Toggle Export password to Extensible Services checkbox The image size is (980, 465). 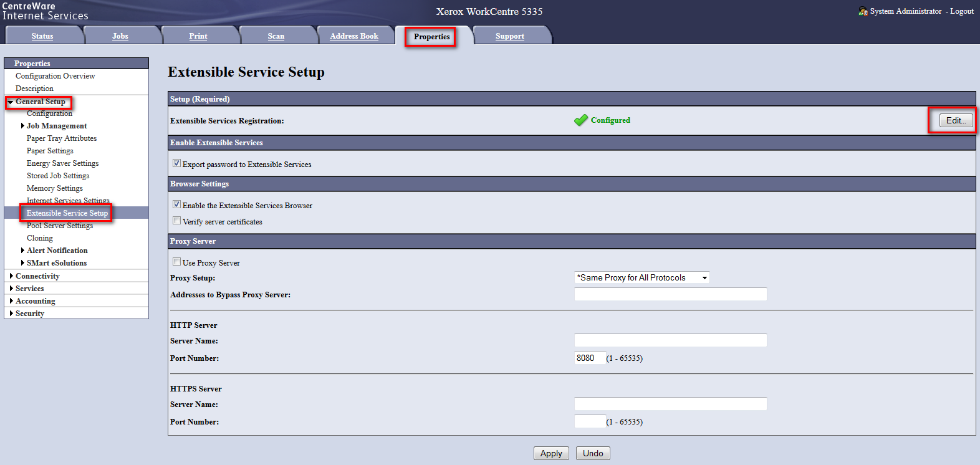coord(177,163)
